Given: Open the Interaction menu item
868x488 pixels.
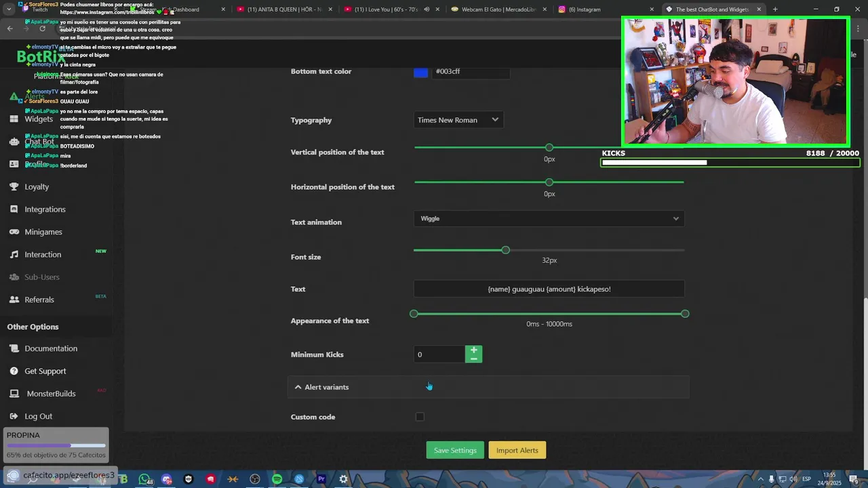Looking at the screenshot, I should click(x=43, y=254).
